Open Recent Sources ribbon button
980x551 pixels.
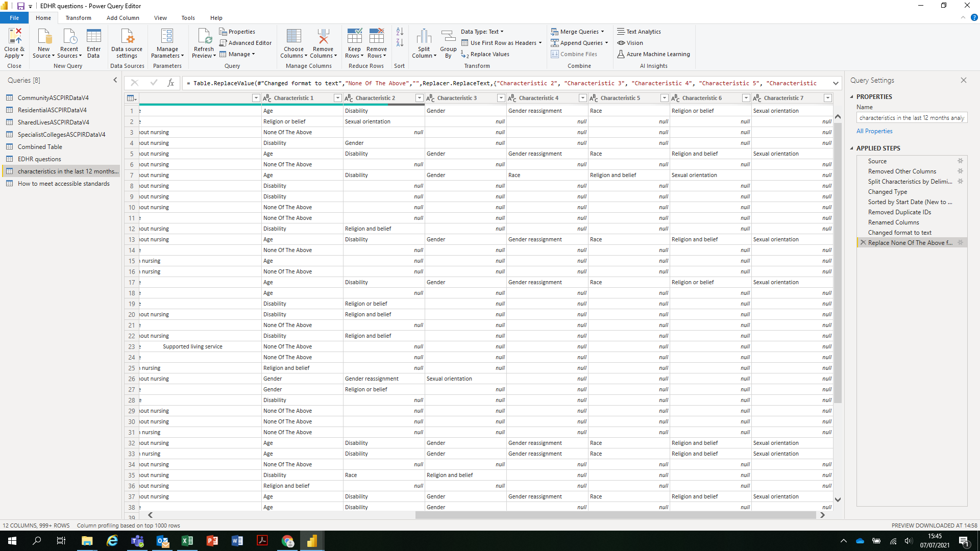pyautogui.click(x=69, y=43)
